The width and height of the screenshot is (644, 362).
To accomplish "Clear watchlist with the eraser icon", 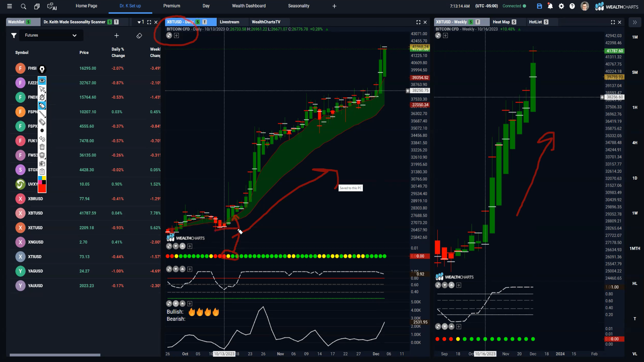I will [x=139, y=36].
